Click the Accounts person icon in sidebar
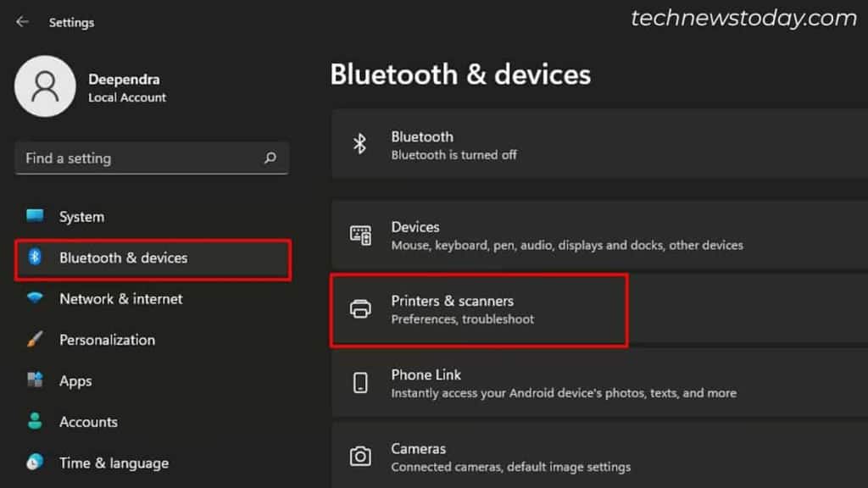The image size is (868, 488). coord(36,421)
